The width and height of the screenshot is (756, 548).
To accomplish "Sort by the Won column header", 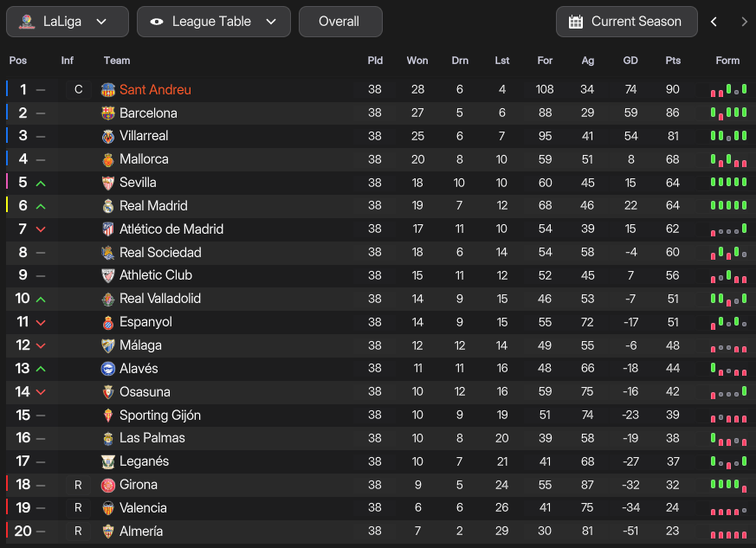I will [x=417, y=61].
